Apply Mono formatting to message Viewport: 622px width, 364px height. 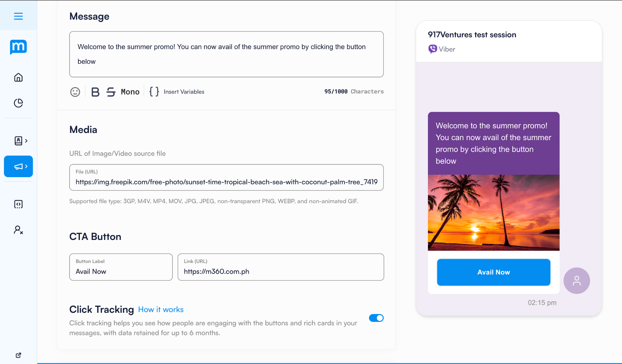(x=130, y=92)
